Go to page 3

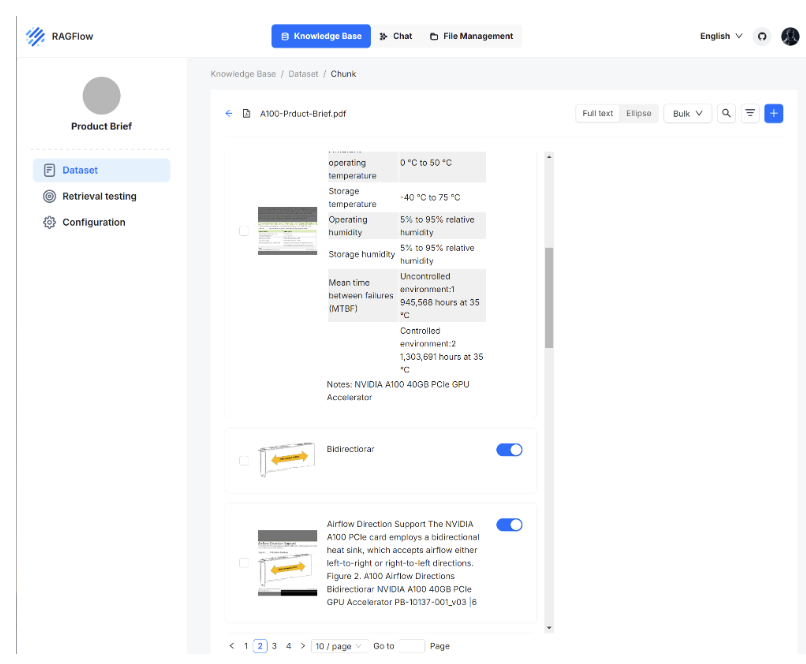point(274,646)
